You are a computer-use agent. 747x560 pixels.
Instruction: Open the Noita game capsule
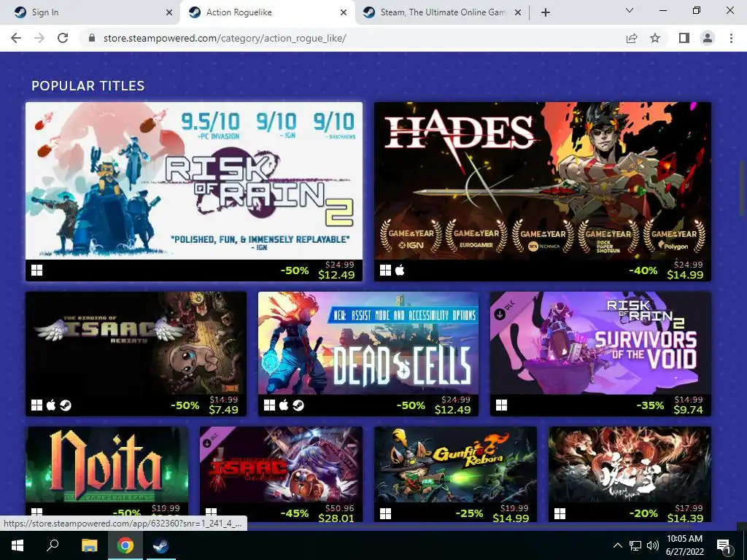pos(107,464)
